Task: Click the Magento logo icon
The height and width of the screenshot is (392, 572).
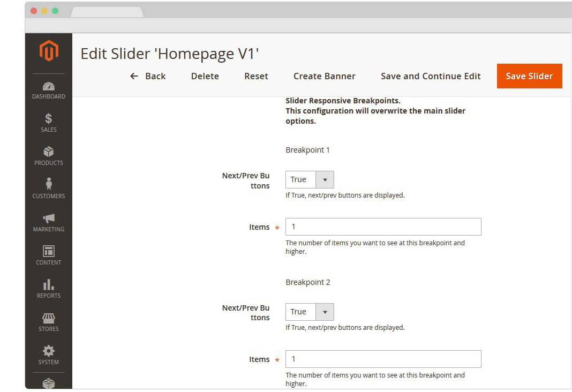Action: (49, 51)
